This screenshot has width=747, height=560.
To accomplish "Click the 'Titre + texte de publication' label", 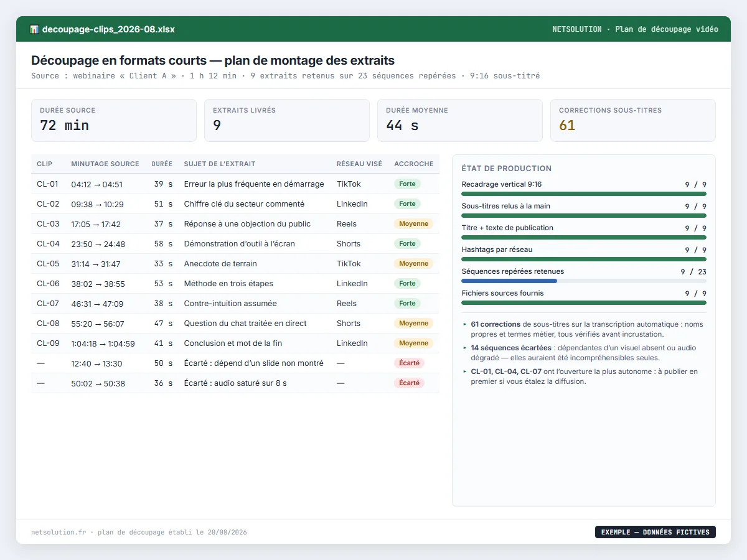I will click(x=507, y=228).
